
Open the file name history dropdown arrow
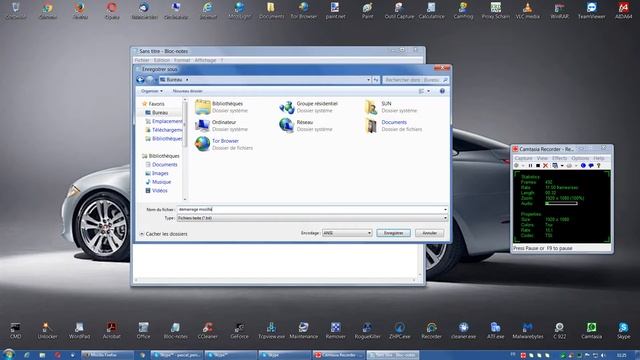pos(445,209)
